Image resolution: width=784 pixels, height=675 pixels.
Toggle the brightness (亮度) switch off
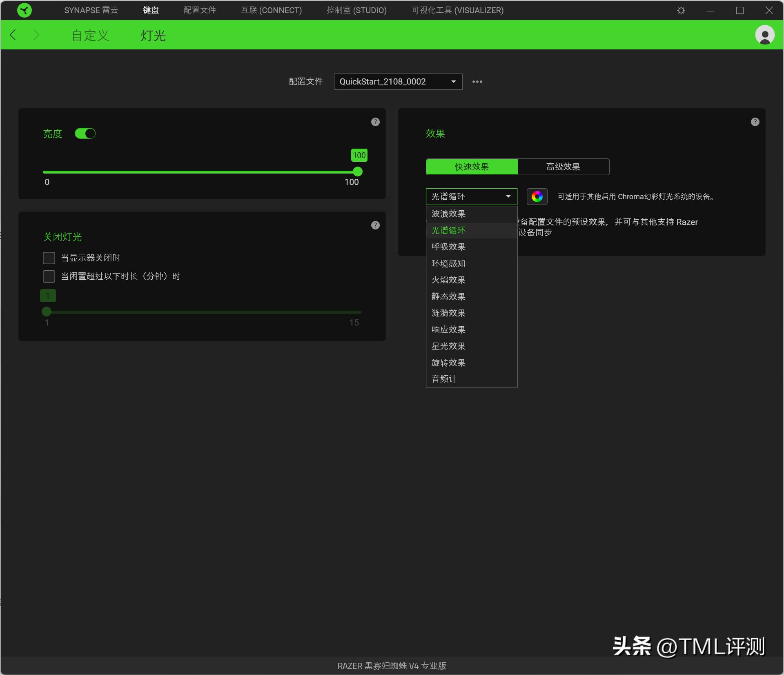[85, 134]
